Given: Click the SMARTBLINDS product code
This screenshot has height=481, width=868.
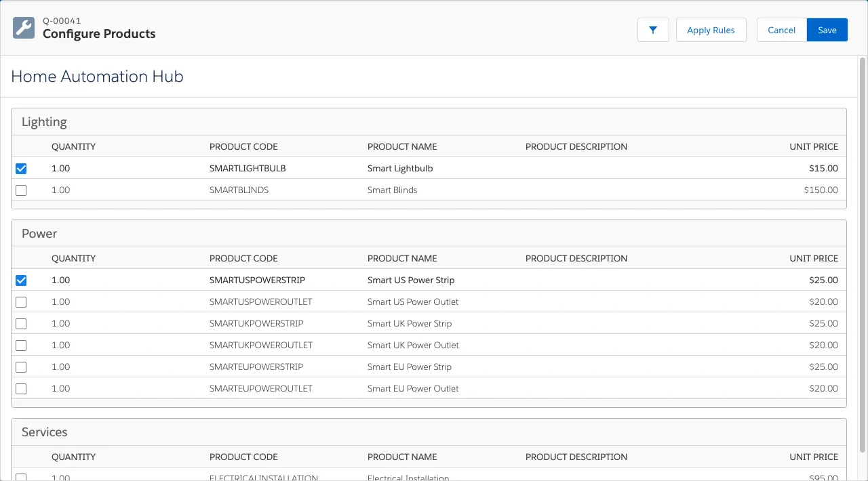Looking at the screenshot, I should [239, 190].
